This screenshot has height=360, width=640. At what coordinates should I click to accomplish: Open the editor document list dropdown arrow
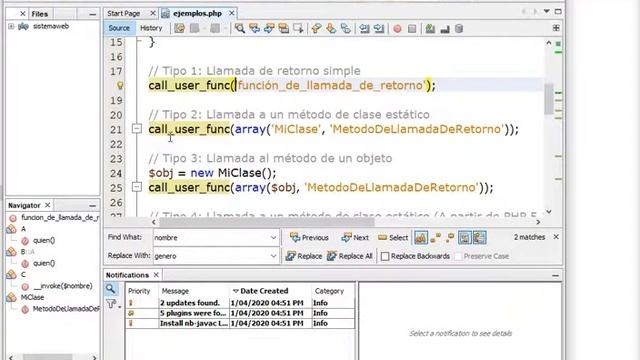pyautogui.click(x=547, y=11)
